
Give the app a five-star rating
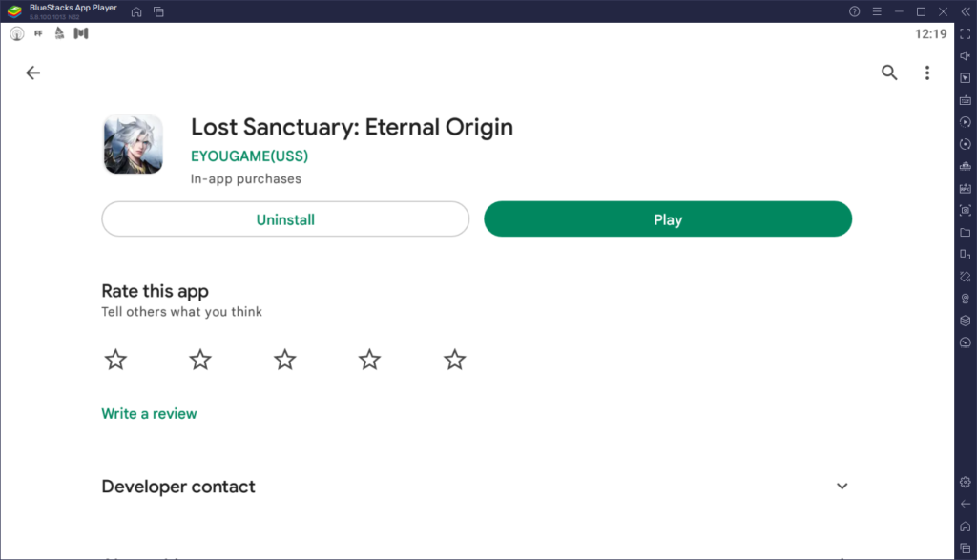(454, 360)
